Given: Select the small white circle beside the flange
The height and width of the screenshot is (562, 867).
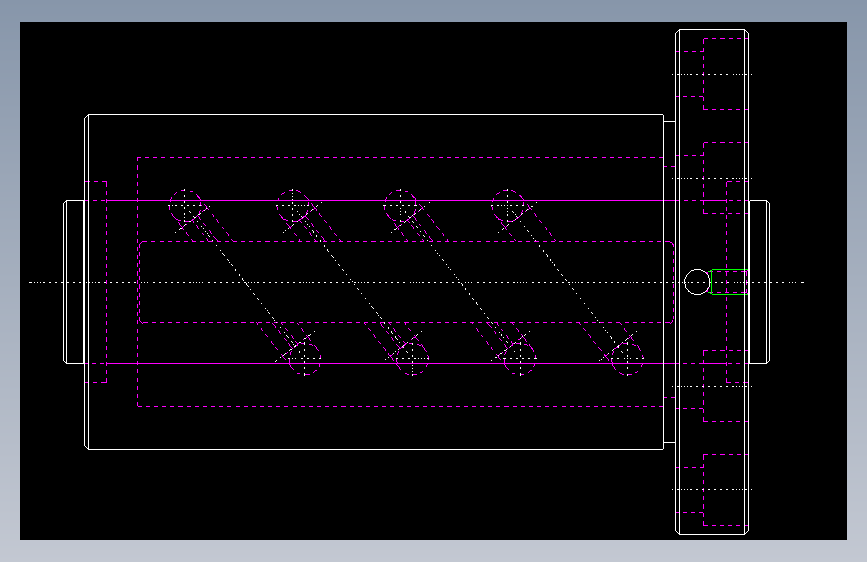Looking at the screenshot, I should [x=697, y=282].
